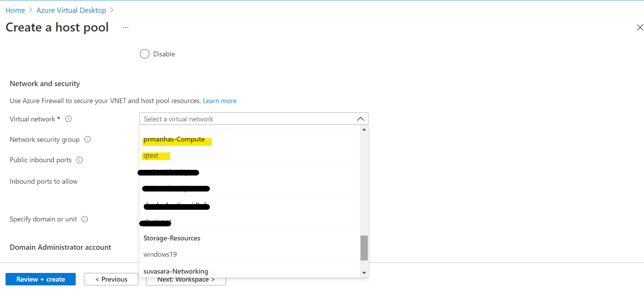Viewport: 644px width, 293px height.
Task: Click the Previous button
Action: pos(111,279)
